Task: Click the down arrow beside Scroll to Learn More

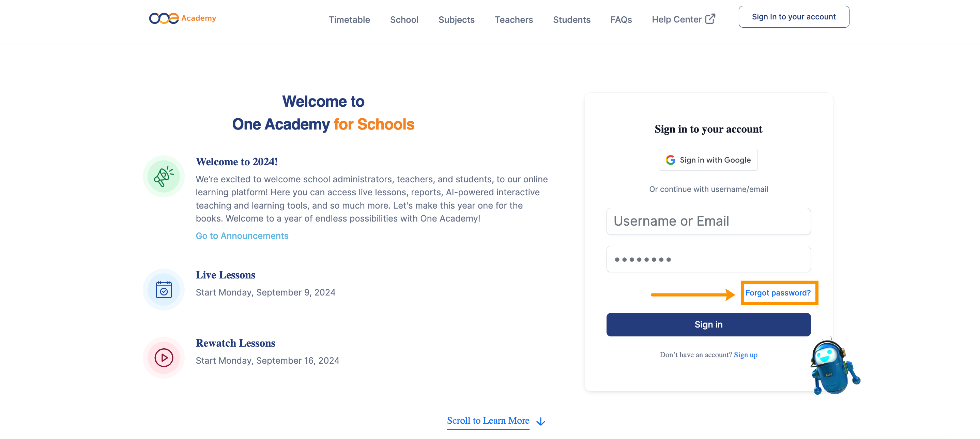Action: [x=540, y=422]
